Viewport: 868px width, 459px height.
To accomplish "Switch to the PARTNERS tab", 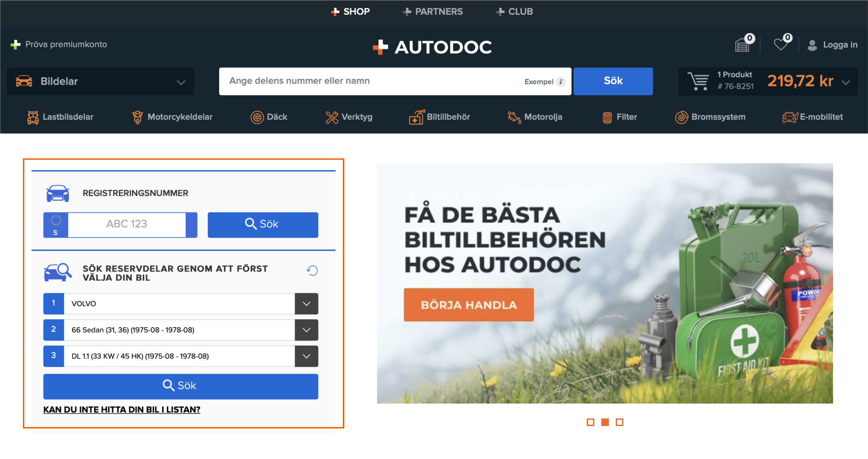I will click(433, 12).
